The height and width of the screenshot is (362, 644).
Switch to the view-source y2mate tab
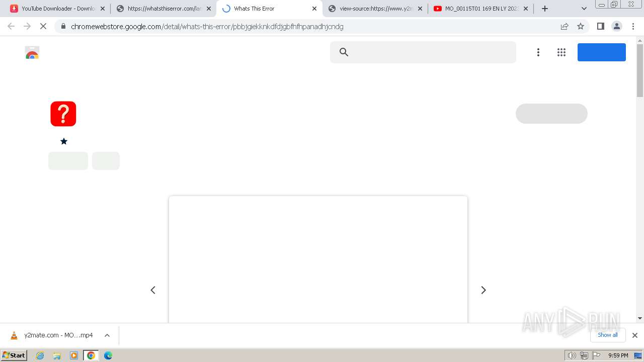click(x=375, y=9)
